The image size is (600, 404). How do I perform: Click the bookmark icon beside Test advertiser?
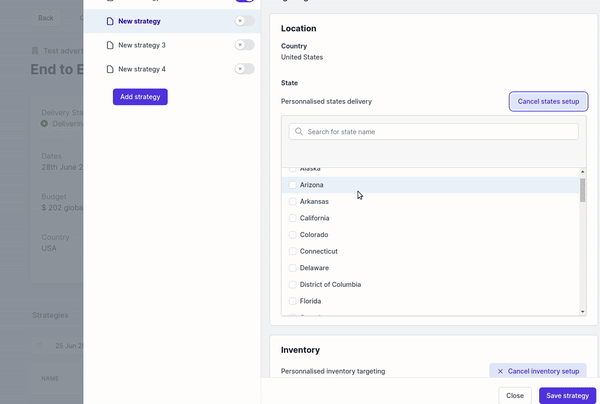click(35, 51)
